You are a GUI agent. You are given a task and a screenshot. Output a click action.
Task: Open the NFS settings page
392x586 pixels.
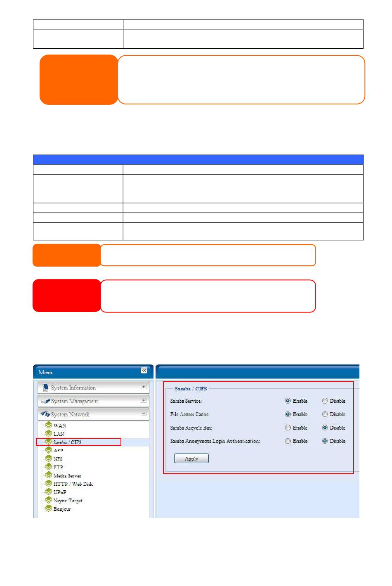click(x=58, y=459)
